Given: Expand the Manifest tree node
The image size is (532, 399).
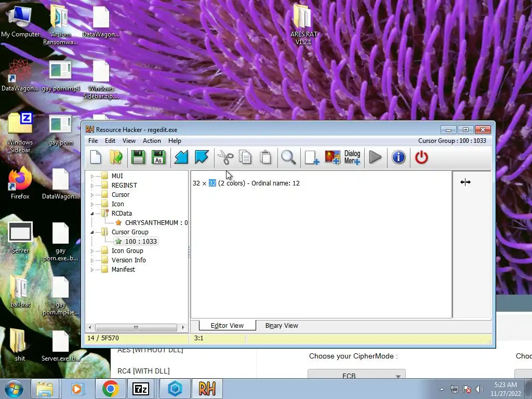Looking at the screenshot, I should click(92, 270).
